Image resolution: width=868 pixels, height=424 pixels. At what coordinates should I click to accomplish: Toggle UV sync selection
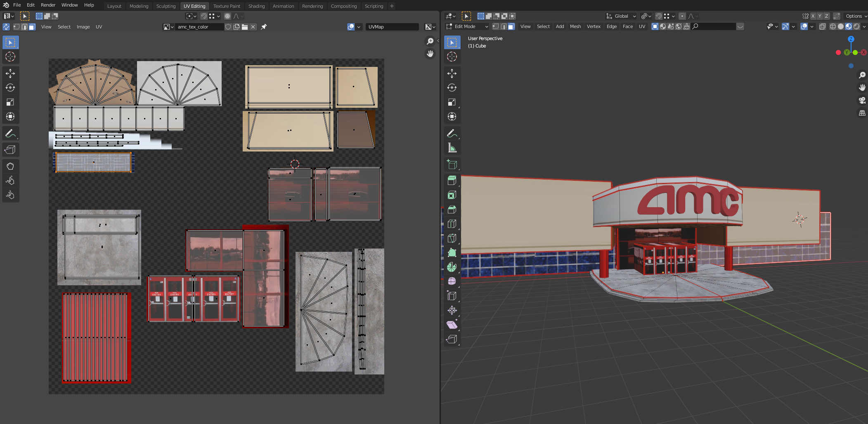(x=6, y=27)
